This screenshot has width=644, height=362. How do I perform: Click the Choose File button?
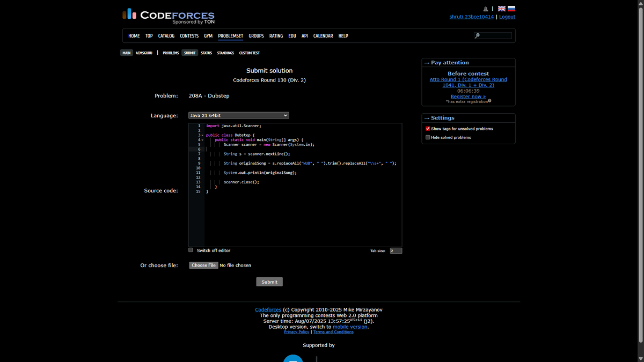point(203,265)
